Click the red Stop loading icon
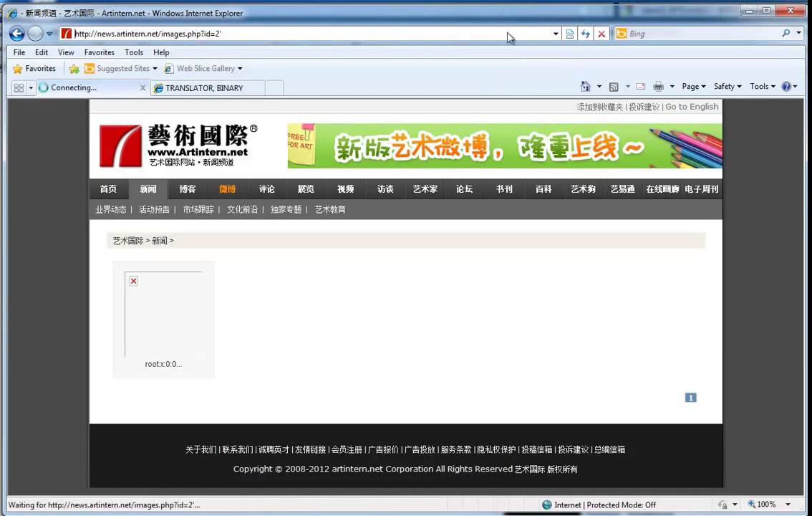Image resolution: width=812 pixels, height=516 pixels. (601, 34)
